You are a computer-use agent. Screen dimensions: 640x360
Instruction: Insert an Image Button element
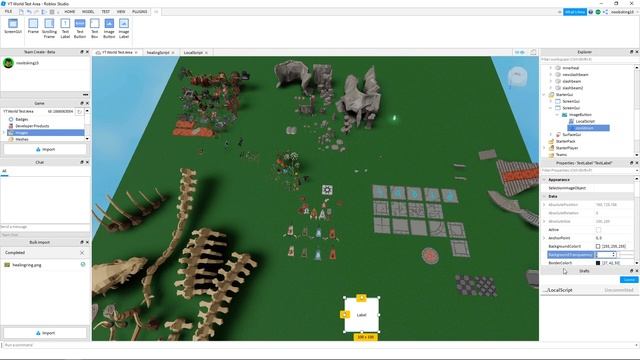click(x=109, y=28)
